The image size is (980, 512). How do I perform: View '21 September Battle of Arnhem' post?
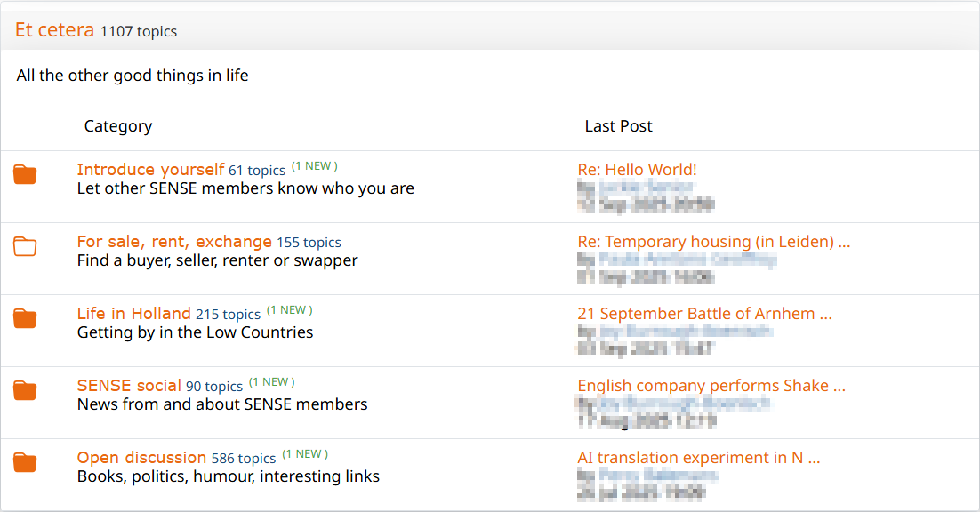tap(704, 314)
